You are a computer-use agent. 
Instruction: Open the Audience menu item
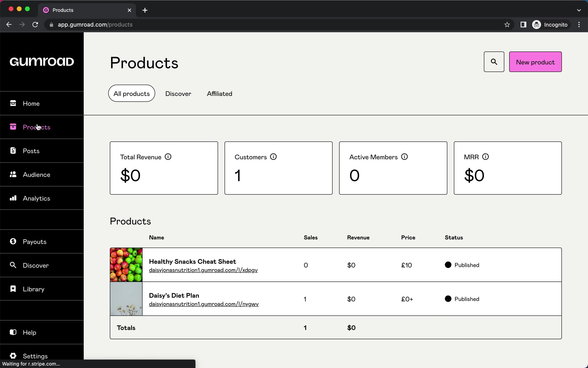42,175
